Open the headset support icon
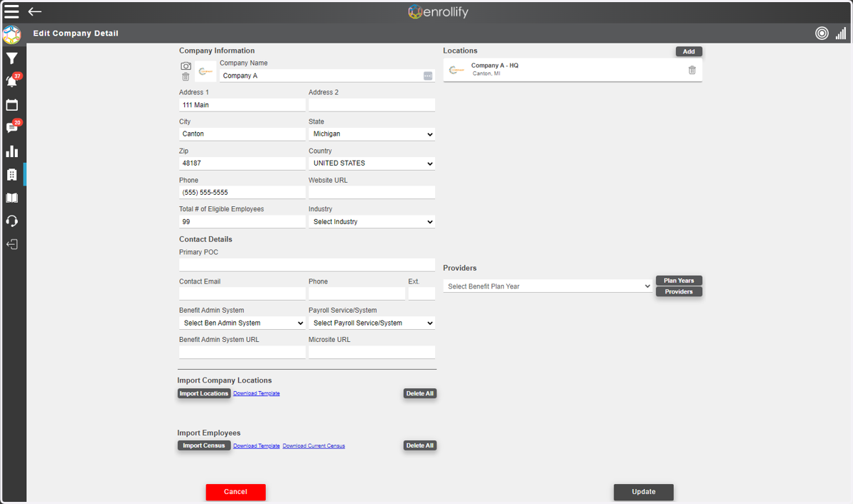 pyautogui.click(x=12, y=221)
